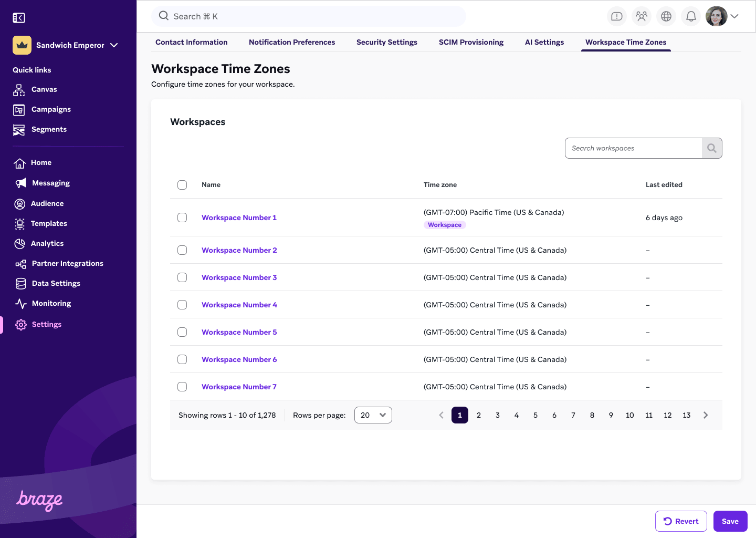
Task: Open Workspace Number 5 link
Action: point(239,332)
